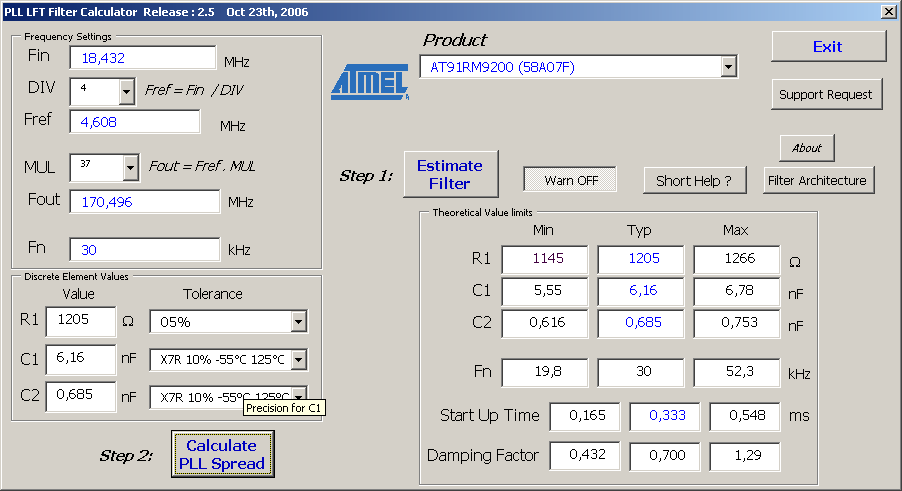The height and width of the screenshot is (491, 902).
Task: Toggle the Warn OFF button
Action: point(570,181)
